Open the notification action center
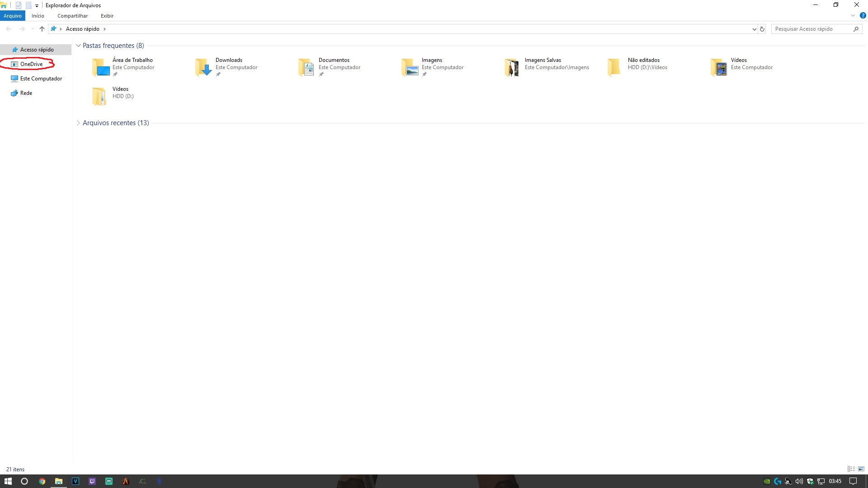The height and width of the screenshot is (488, 868). coord(853,481)
